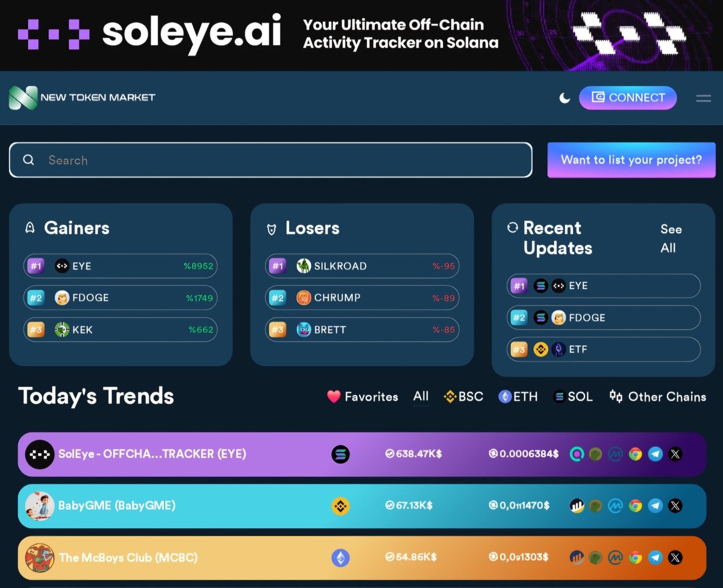Open the X icon in the SolEye row

coord(675,454)
